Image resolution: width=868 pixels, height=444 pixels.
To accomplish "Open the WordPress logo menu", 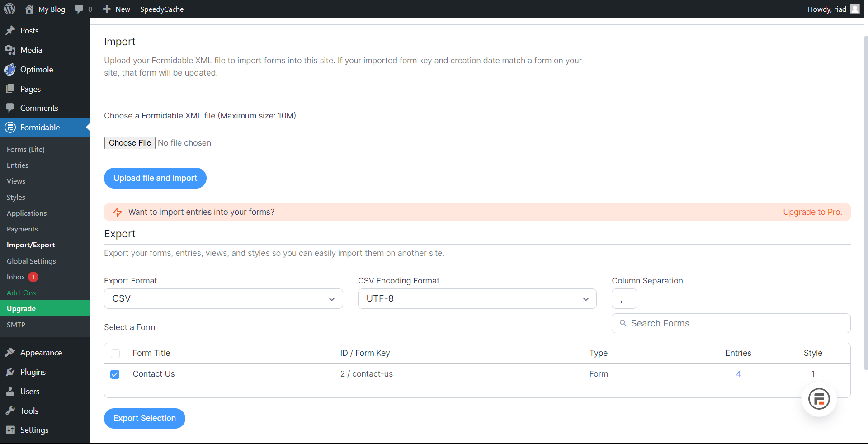I will click(9, 9).
